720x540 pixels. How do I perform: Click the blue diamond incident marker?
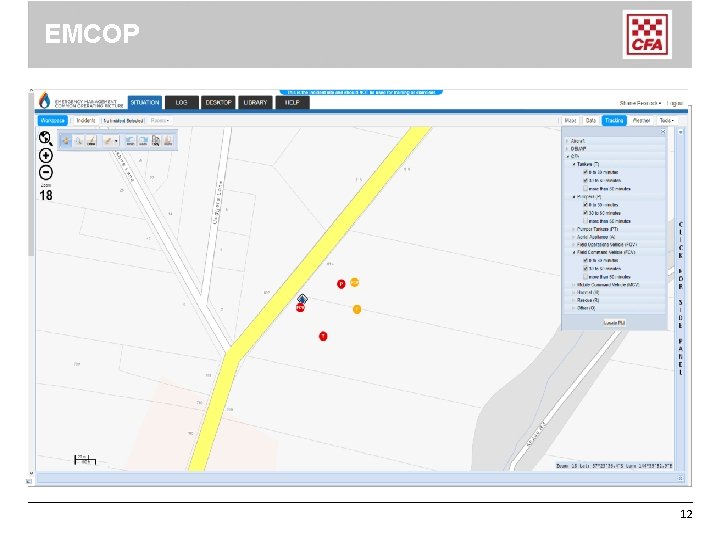[302, 299]
